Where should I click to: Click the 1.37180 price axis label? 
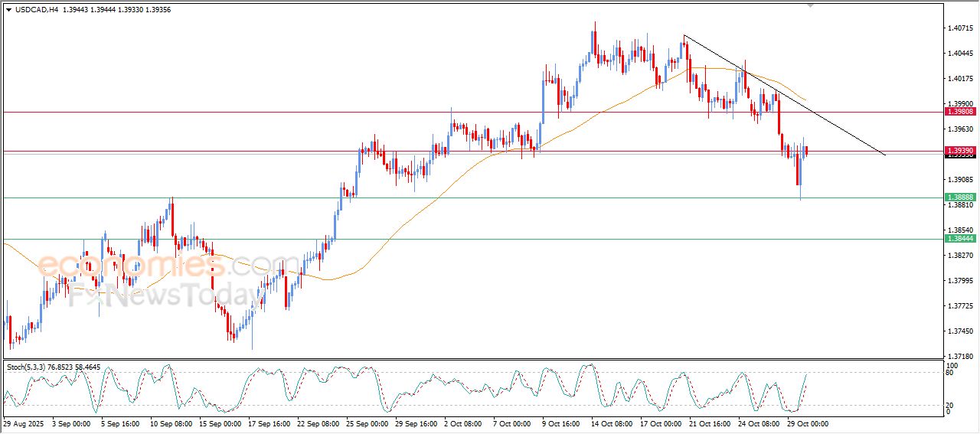point(960,357)
